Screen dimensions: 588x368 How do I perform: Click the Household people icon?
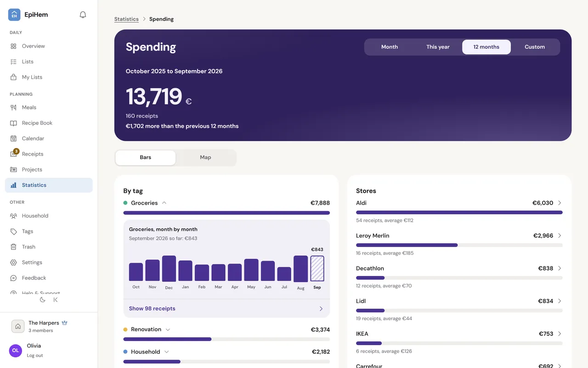click(x=14, y=216)
